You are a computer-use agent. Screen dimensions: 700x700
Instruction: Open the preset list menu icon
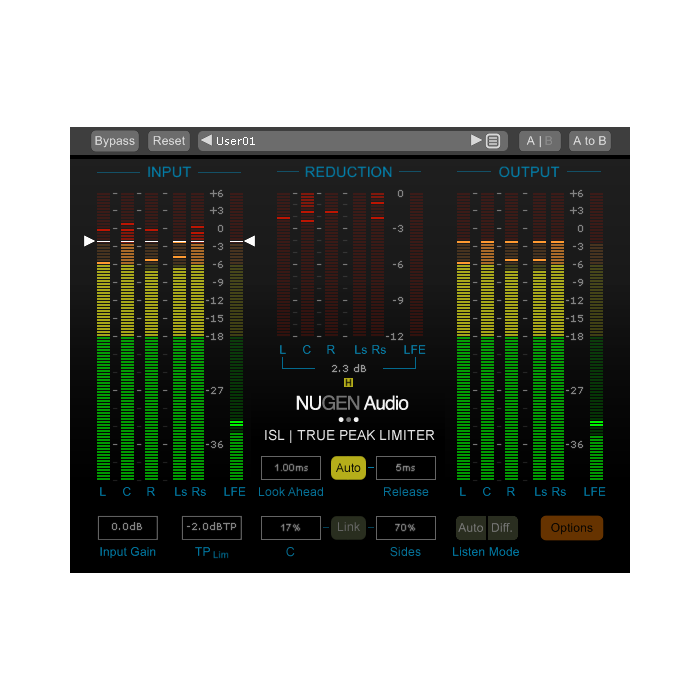pos(493,141)
